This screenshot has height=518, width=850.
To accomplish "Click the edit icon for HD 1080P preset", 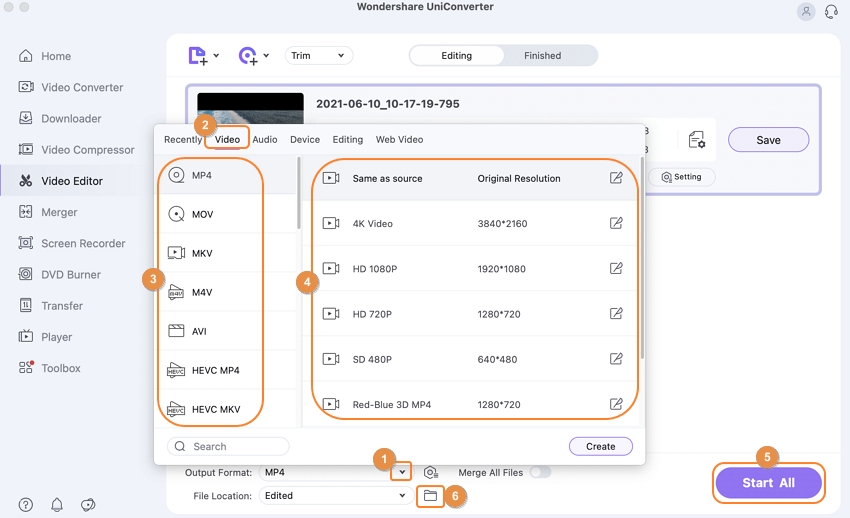I will pos(616,268).
